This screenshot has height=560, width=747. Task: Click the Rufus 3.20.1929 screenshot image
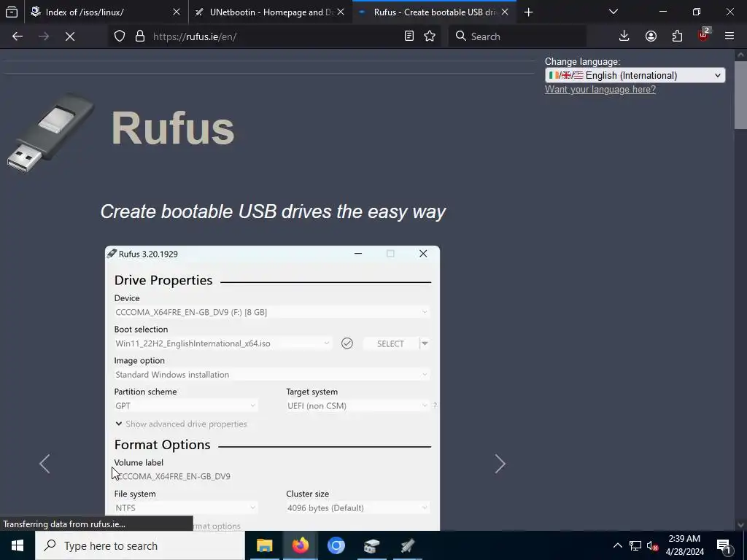point(272,388)
